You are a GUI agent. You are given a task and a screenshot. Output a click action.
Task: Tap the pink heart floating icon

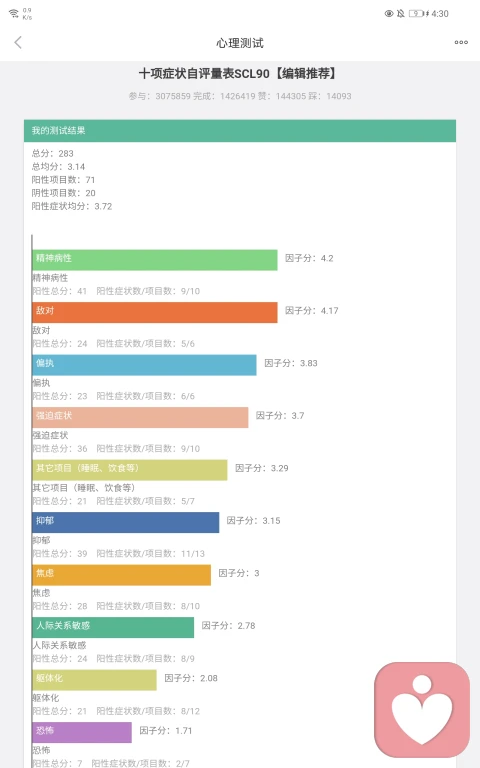(x=422, y=709)
